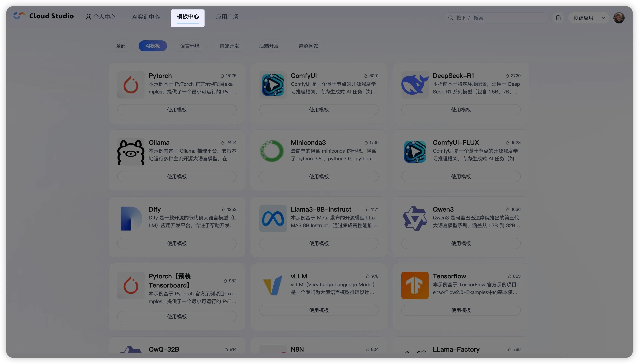Image resolution: width=639 pixels, height=364 pixels.
Task: Expand the 创建应用 dropdown arrow
Action: (603, 18)
